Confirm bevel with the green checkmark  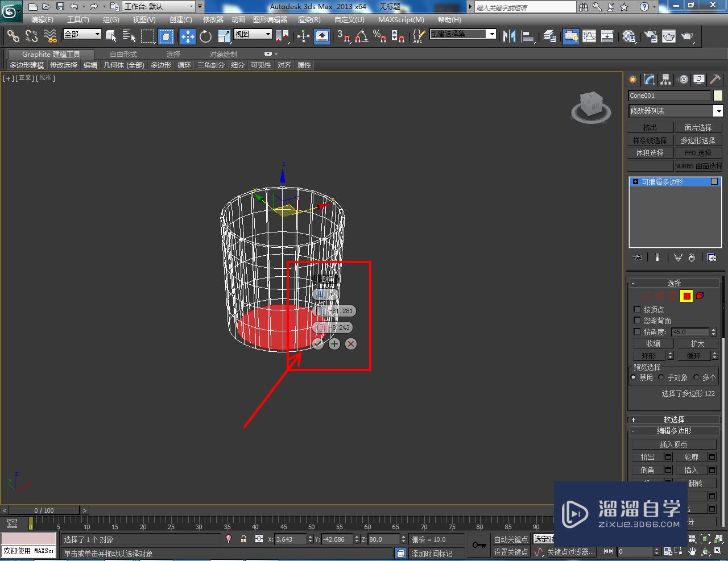(318, 343)
